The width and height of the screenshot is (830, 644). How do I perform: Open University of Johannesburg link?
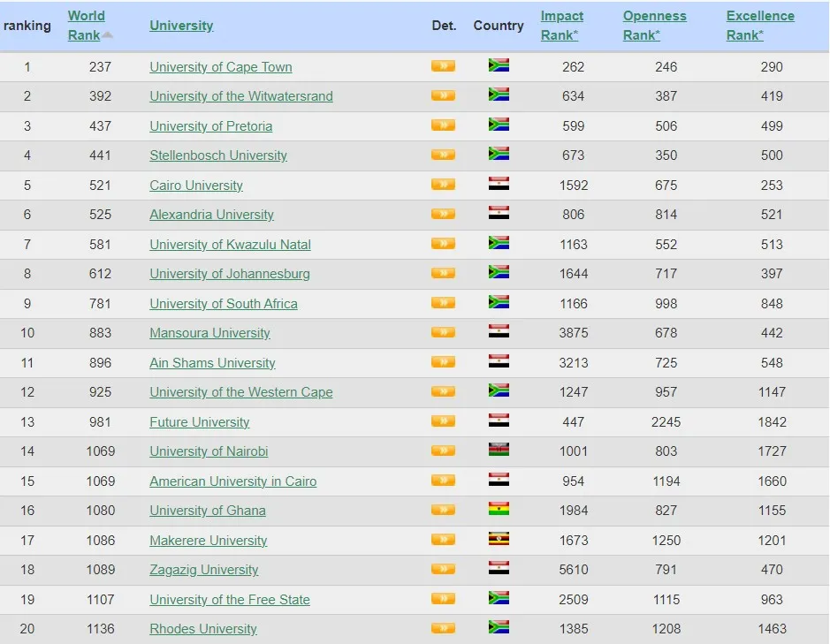[230, 274]
